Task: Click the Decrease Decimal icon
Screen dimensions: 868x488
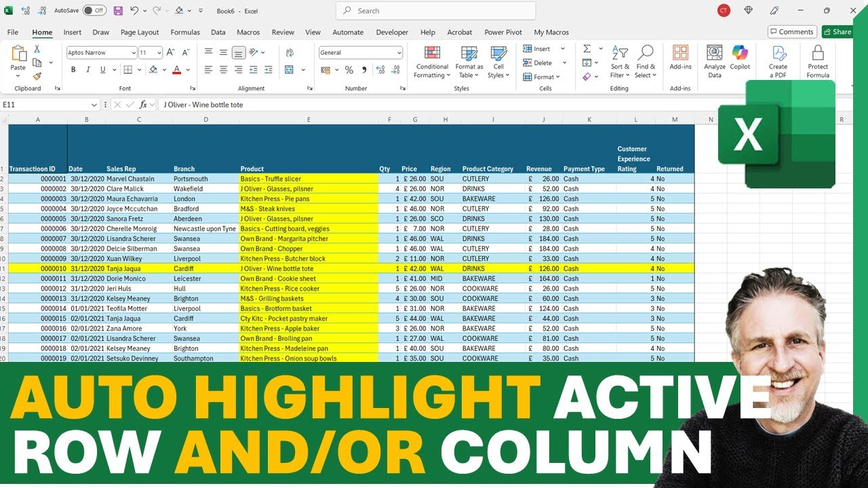Action: (x=395, y=70)
